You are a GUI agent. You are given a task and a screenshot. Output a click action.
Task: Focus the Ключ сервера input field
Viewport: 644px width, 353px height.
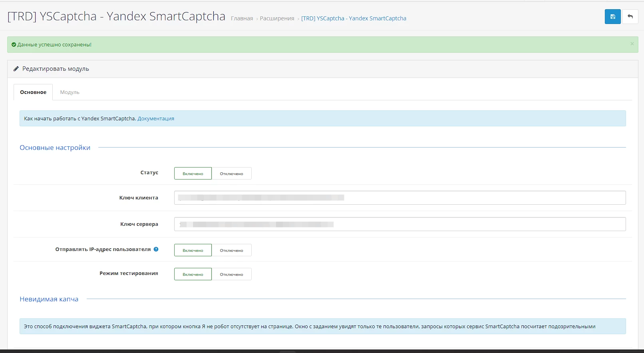pos(400,224)
